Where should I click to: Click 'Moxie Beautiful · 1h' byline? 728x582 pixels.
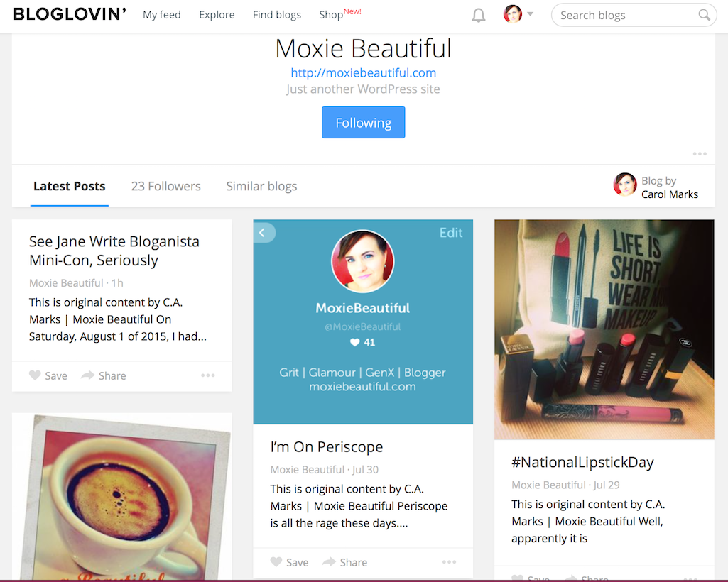coord(76,283)
